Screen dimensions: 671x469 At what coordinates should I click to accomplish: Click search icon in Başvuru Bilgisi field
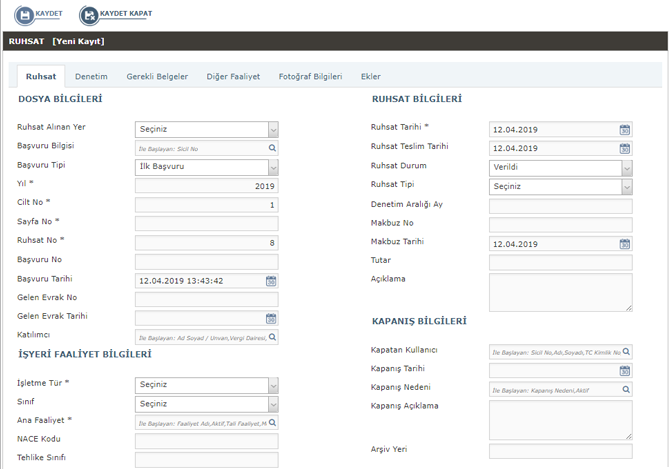(271, 148)
